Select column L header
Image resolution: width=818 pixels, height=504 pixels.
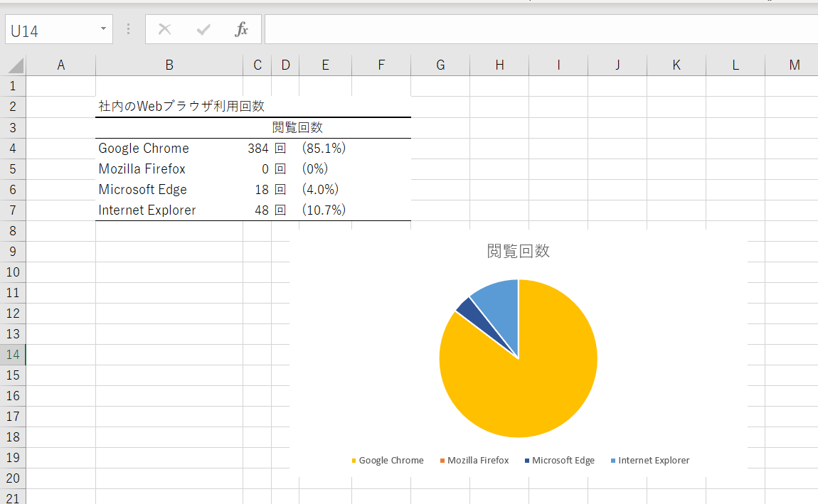click(x=735, y=65)
